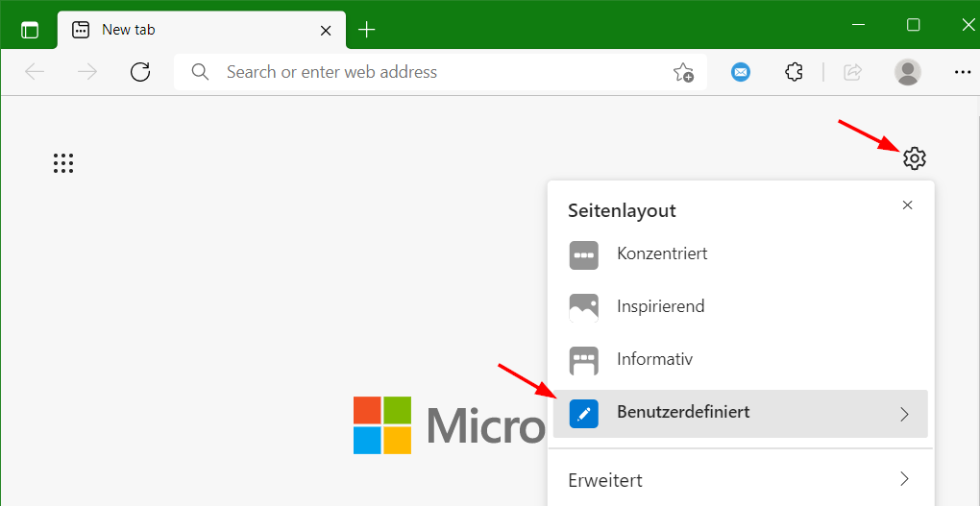Select the Informativ layout option

[x=741, y=360]
